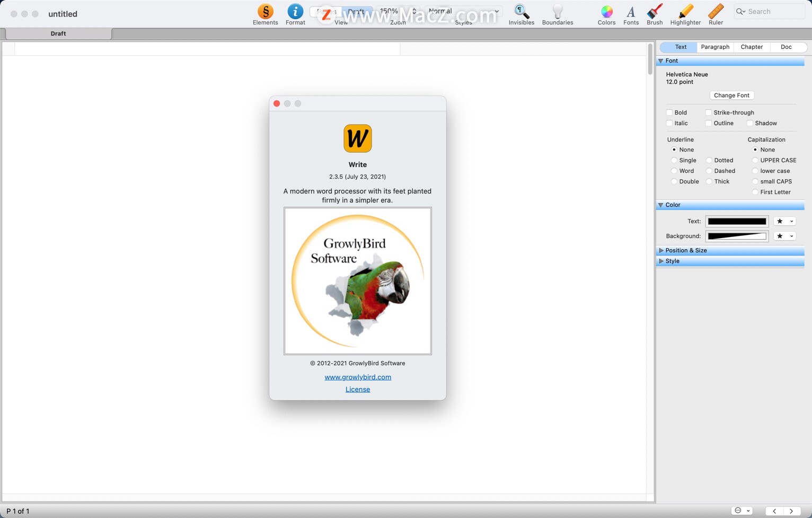This screenshot has height=518, width=812.
Task: Open Background color favorites star dropdown
Action: [x=785, y=236]
